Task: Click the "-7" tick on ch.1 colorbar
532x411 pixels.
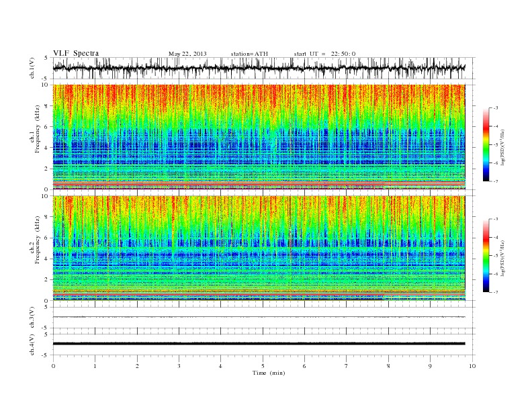Action: click(496, 181)
